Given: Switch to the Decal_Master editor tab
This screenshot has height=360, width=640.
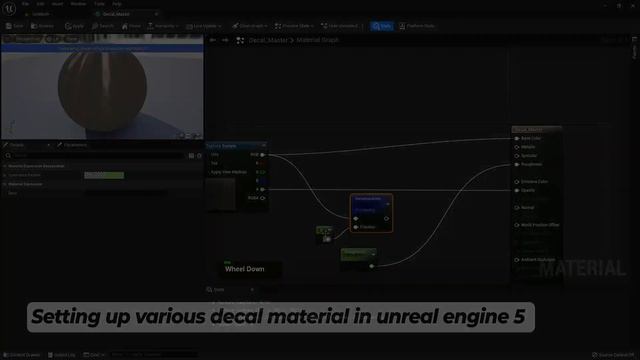Looking at the screenshot, I should click(116, 14).
